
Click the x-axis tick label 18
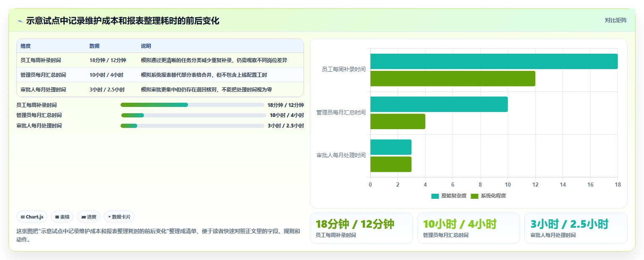pyautogui.click(x=618, y=185)
